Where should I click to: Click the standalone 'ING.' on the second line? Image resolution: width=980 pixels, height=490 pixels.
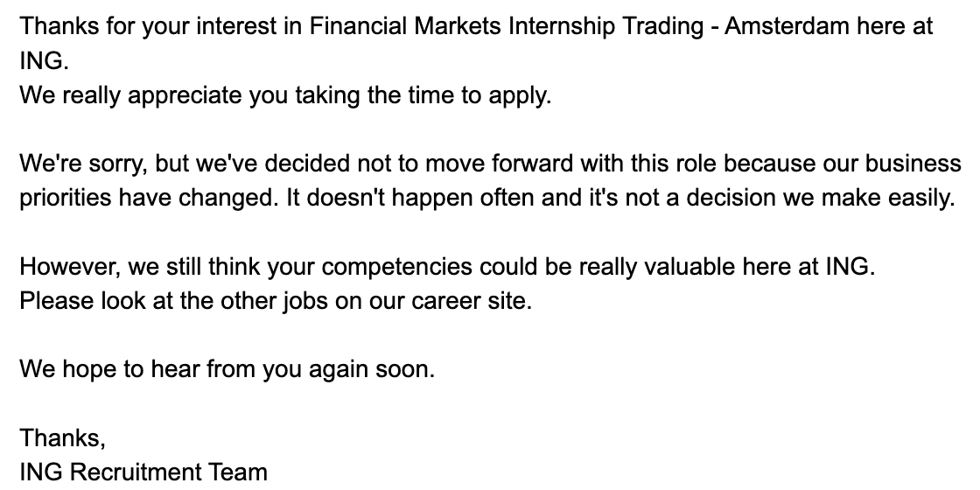pyautogui.click(x=45, y=61)
